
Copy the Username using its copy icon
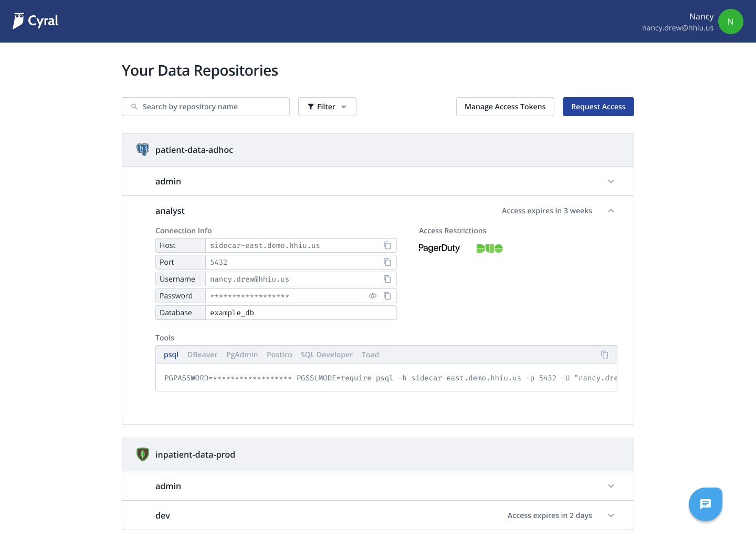pos(387,279)
